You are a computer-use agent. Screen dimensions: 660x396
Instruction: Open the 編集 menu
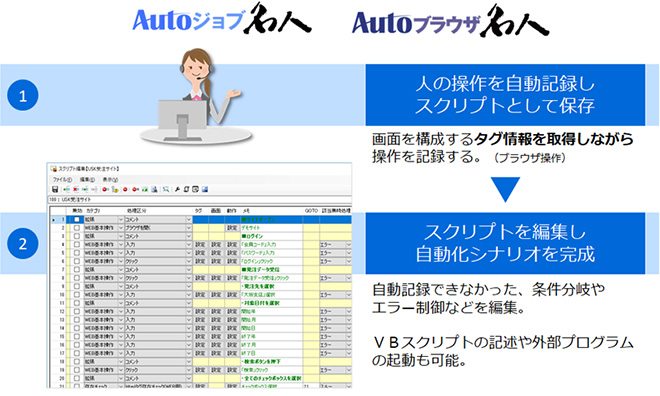pyautogui.click(x=87, y=179)
